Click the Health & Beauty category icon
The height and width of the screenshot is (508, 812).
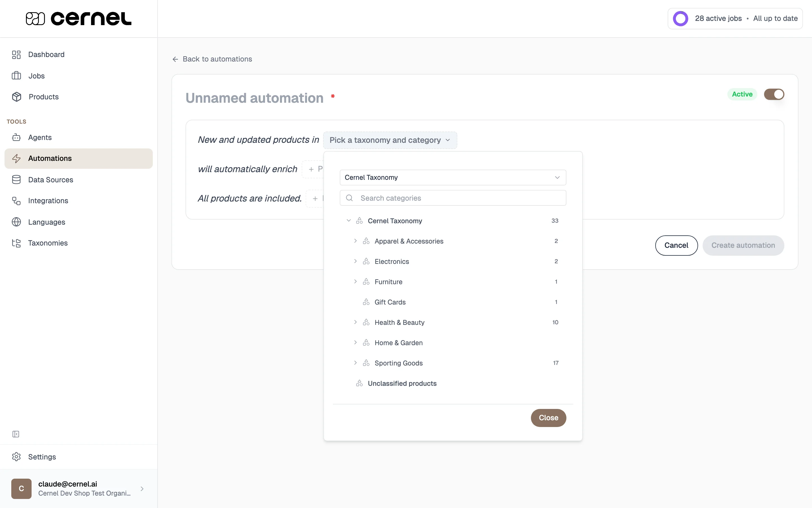[x=366, y=322]
